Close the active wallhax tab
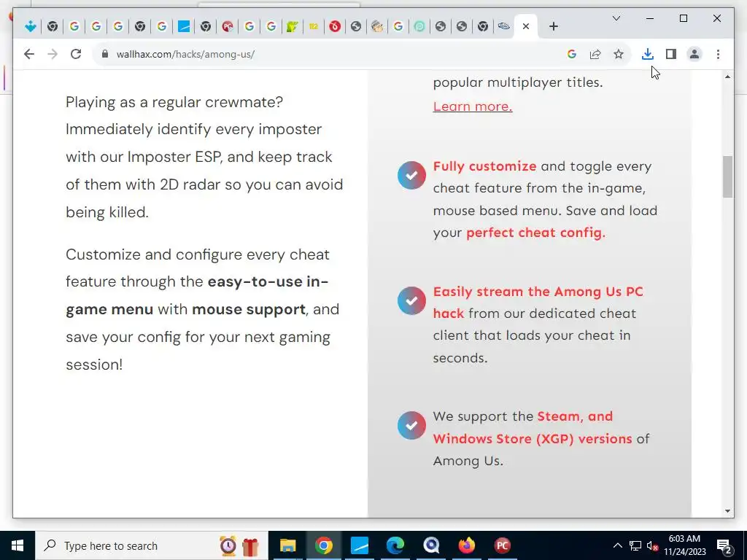This screenshot has height=560, width=747. (525, 27)
